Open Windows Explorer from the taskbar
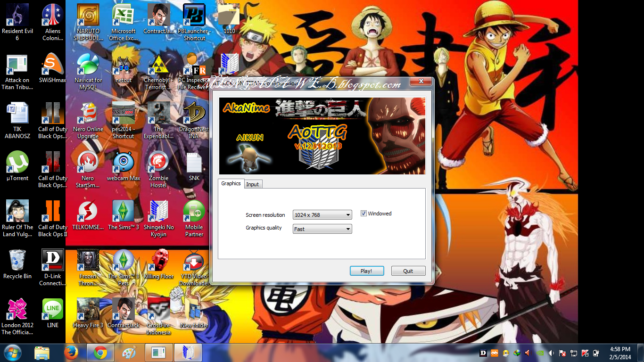 (x=42, y=353)
